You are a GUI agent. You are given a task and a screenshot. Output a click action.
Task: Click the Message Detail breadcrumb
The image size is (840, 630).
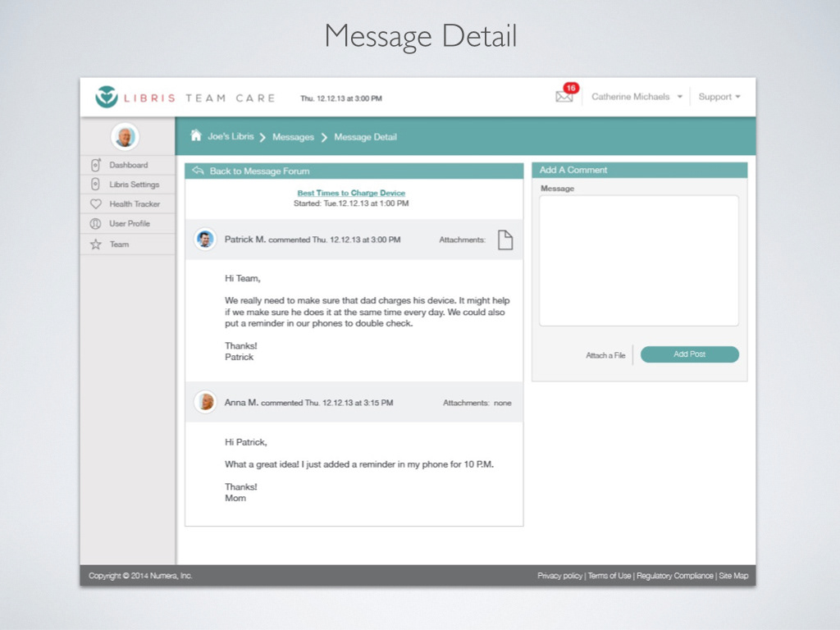[x=365, y=137]
